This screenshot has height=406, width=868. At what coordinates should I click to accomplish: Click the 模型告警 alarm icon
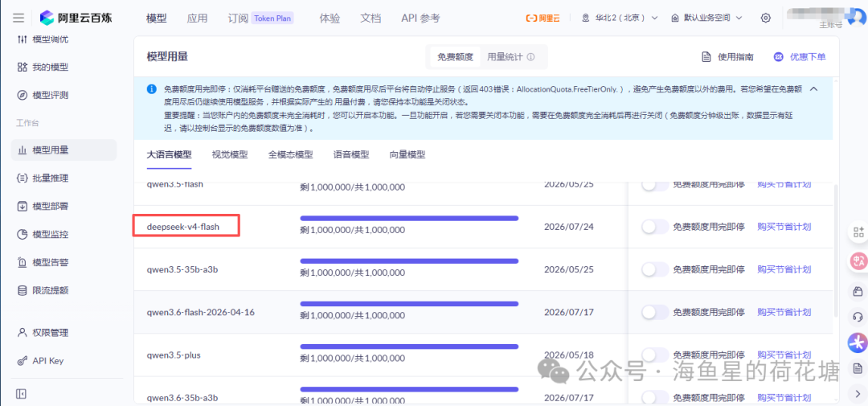(23, 262)
